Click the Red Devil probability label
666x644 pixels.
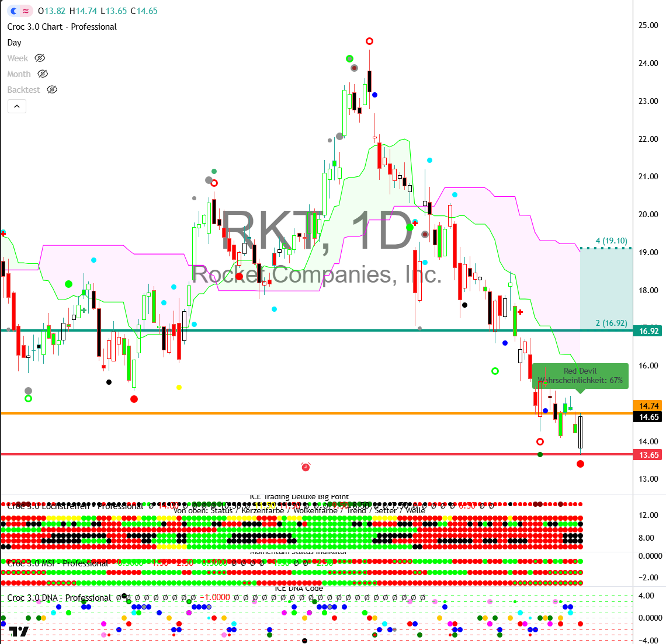pyautogui.click(x=580, y=375)
